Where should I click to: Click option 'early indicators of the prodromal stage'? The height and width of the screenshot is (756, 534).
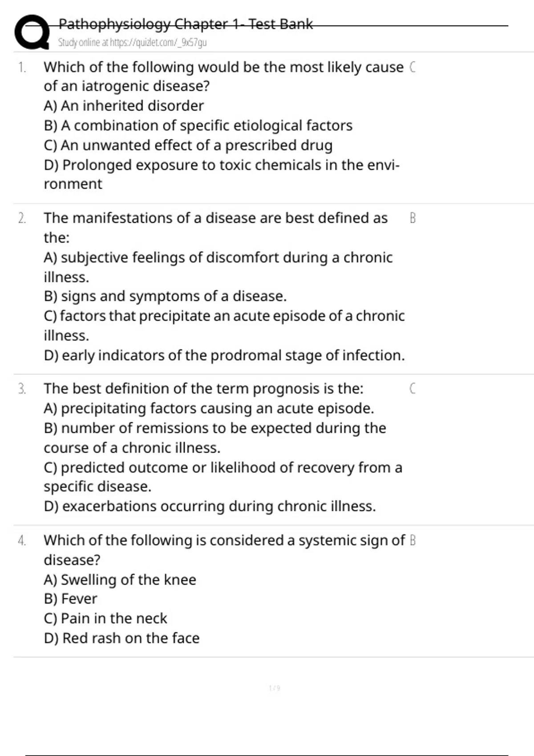pos(224,355)
